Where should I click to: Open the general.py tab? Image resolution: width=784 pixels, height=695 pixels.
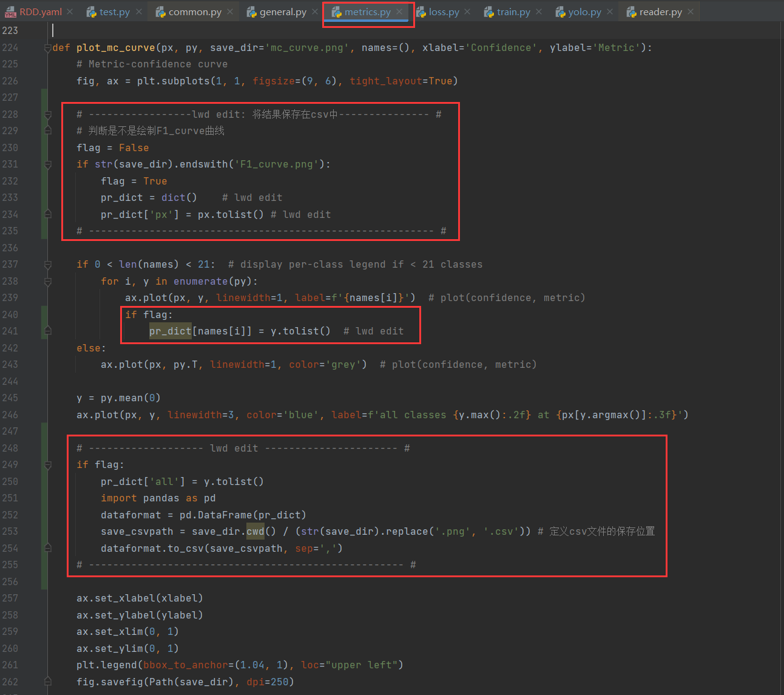tap(283, 12)
